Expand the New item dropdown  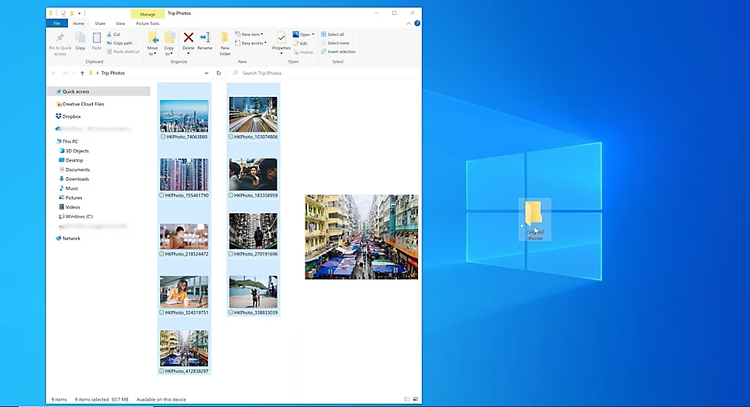pos(251,34)
